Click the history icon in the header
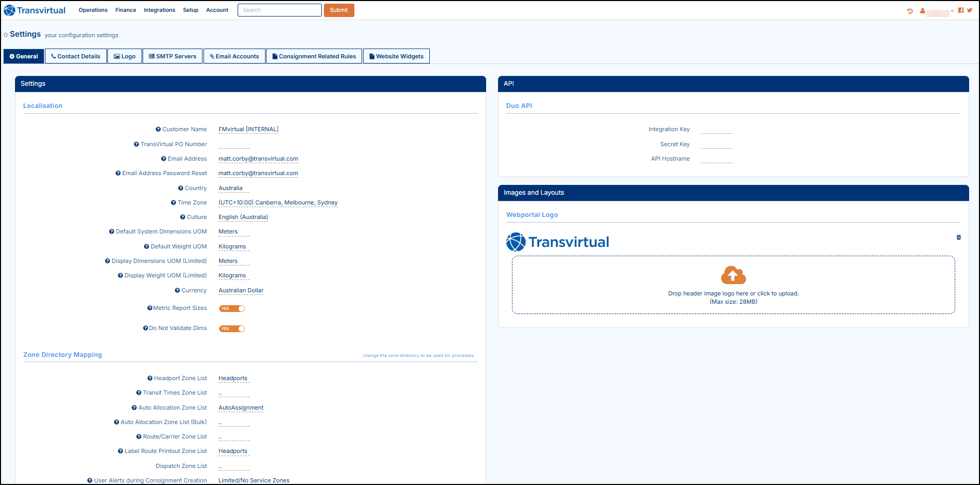This screenshot has height=485, width=980. click(910, 11)
